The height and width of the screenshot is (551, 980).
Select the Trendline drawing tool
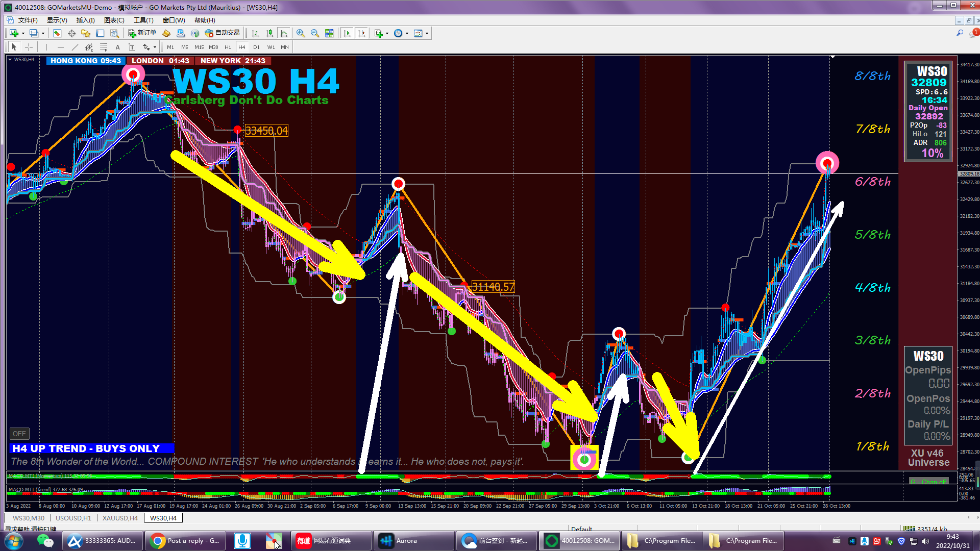[75, 47]
